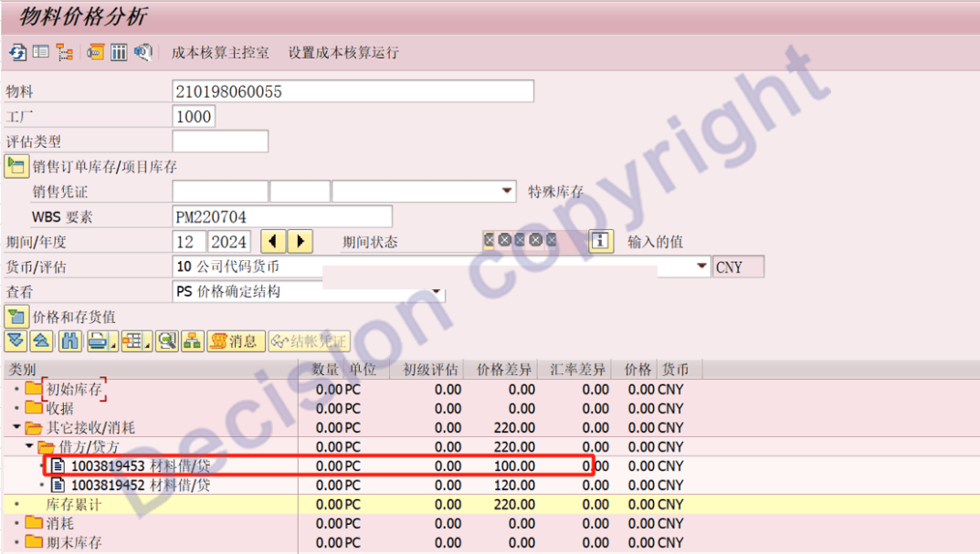
Task: Click the print icon above the table
Action: (x=98, y=341)
